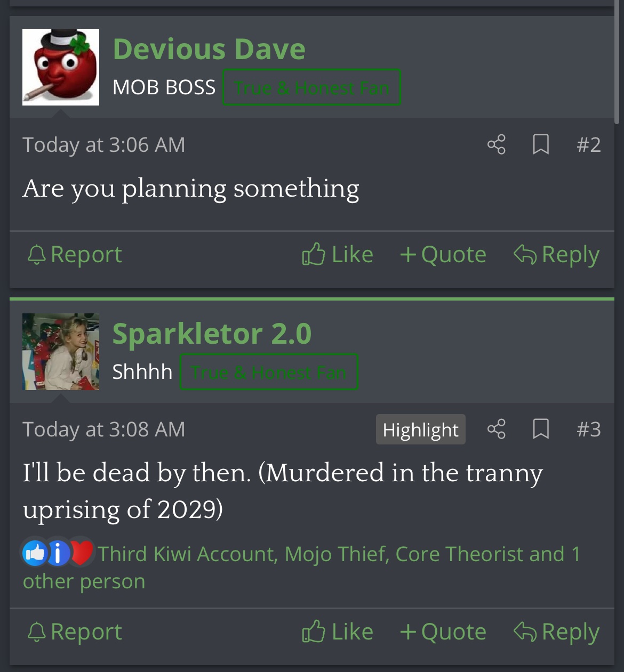Quote Devious Dave's post
Viewport: 624px width, 672px height.
tap(443, 254)
